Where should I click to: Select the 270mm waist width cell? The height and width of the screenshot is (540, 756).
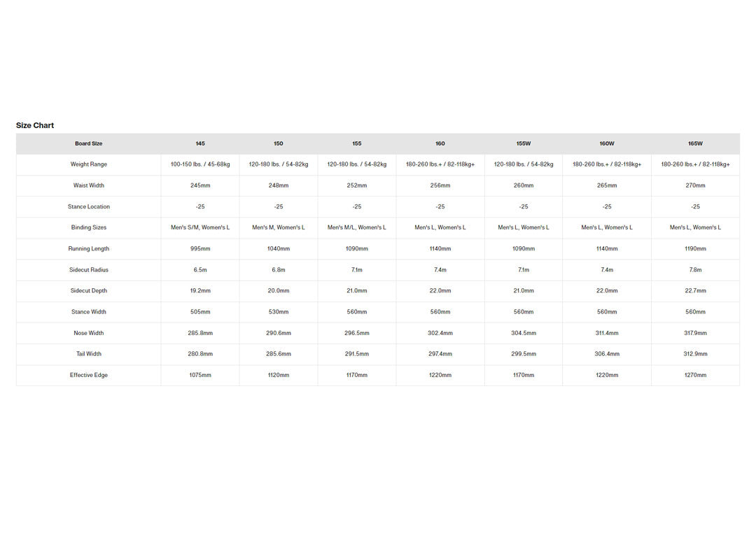695,185
